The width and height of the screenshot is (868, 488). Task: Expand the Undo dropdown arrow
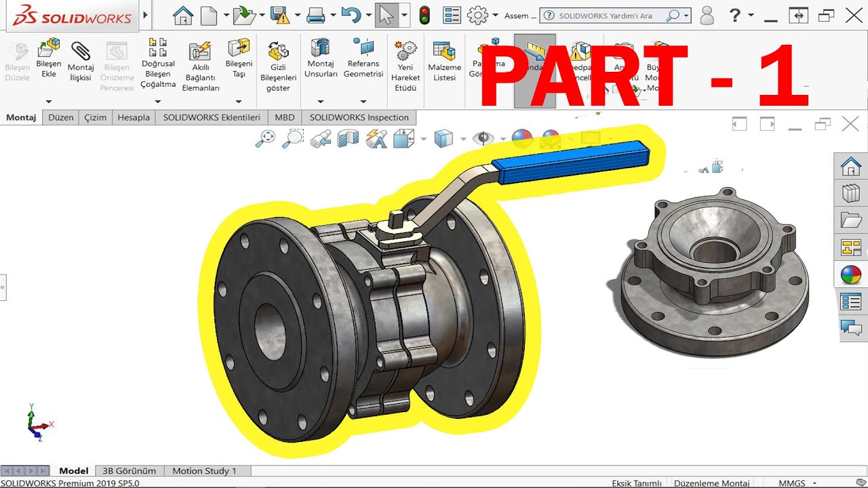(368, 15)
